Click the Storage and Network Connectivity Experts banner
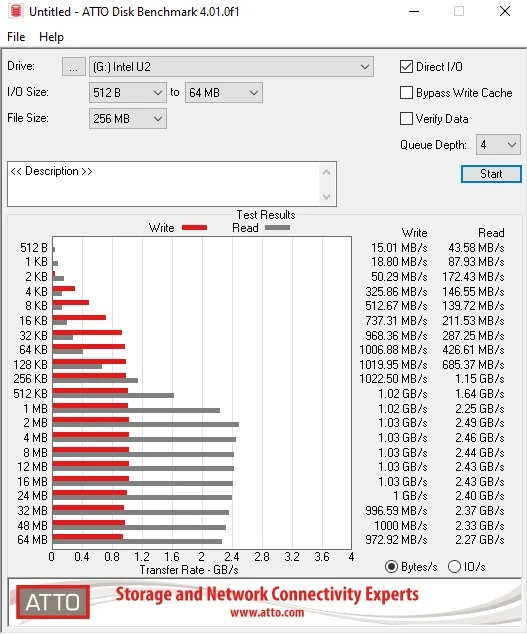Screen dimensions: 527x634 (267, 594)
